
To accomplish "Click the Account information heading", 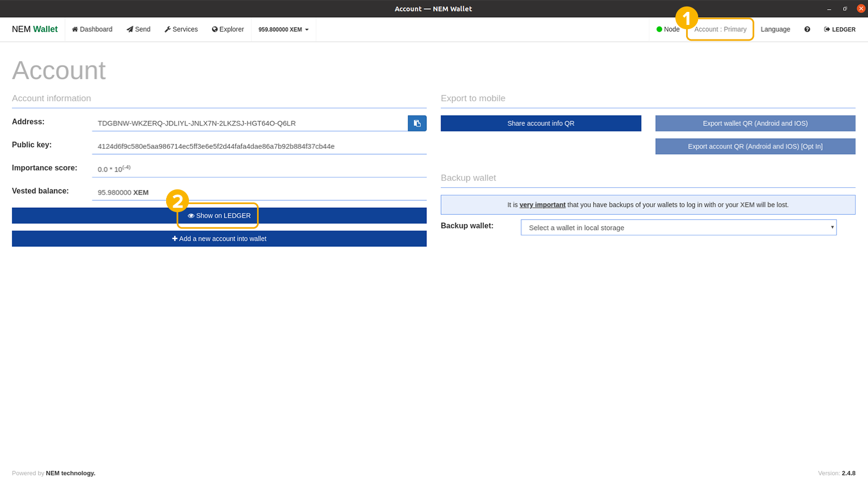I will (51, 98).
